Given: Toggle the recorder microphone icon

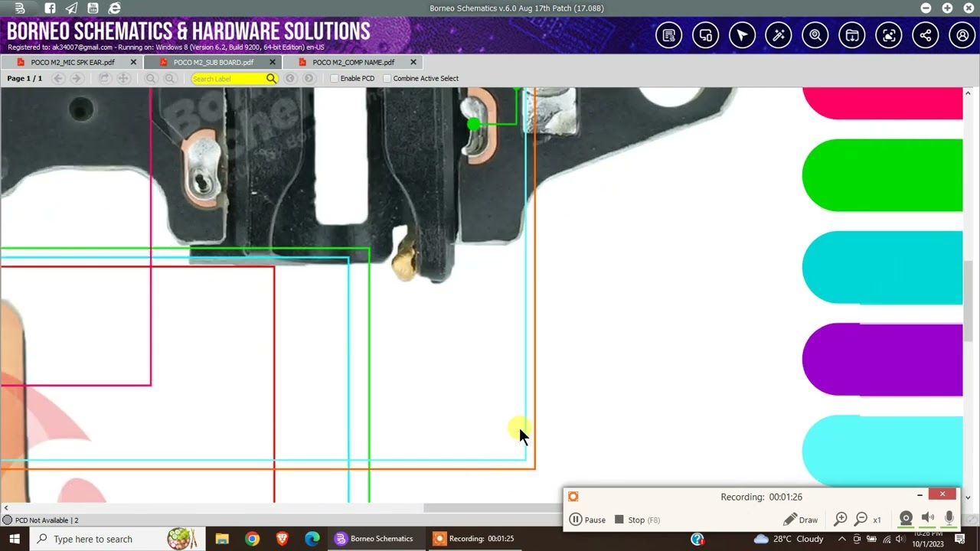Looking at the screenshot, I should [949, 519].
